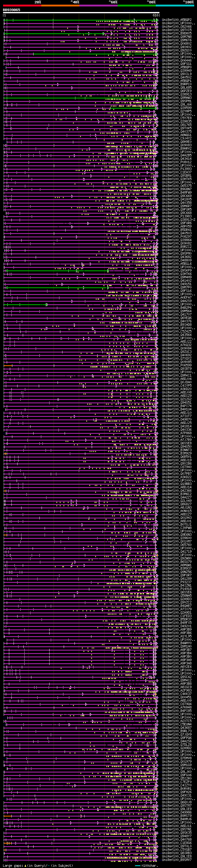Select label UniRef100_Q6R5V1
The image size is (197, 868).
[x=177, y=457]
